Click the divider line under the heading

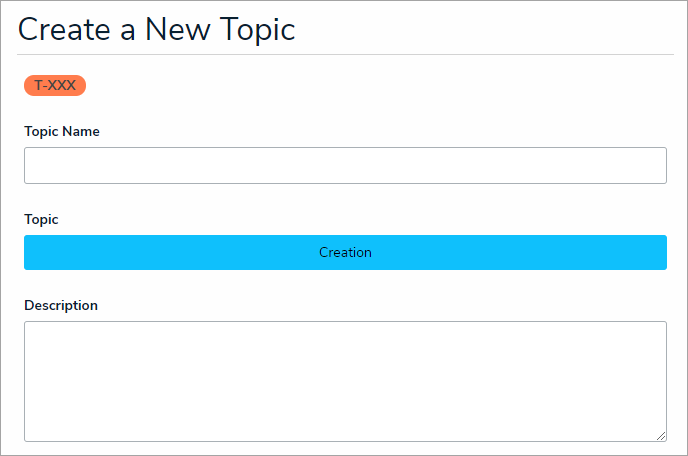point(345,54)
